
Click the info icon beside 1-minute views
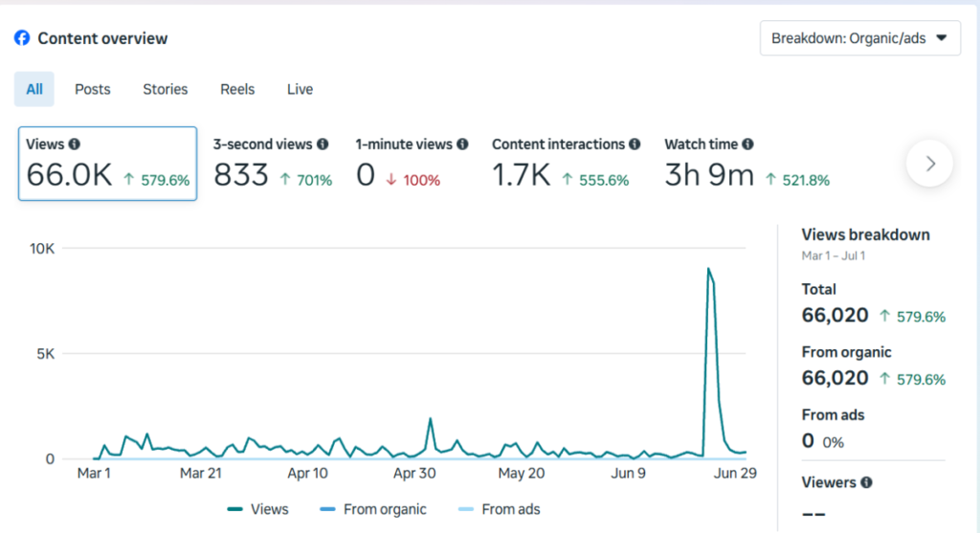coord(462,144)
